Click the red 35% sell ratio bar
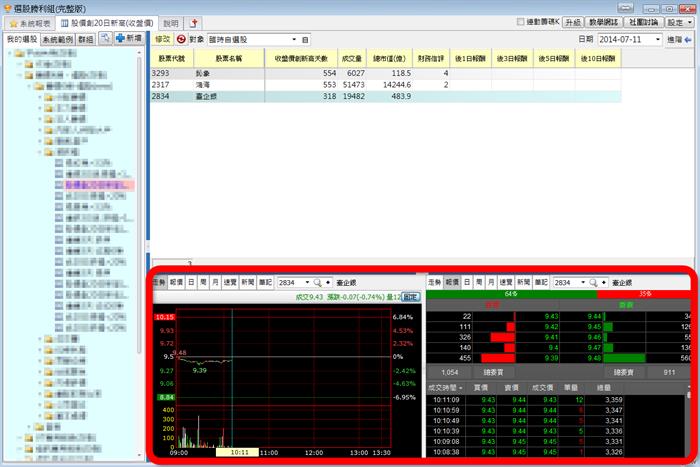700x467 pixels. click(x=644, y=294)
